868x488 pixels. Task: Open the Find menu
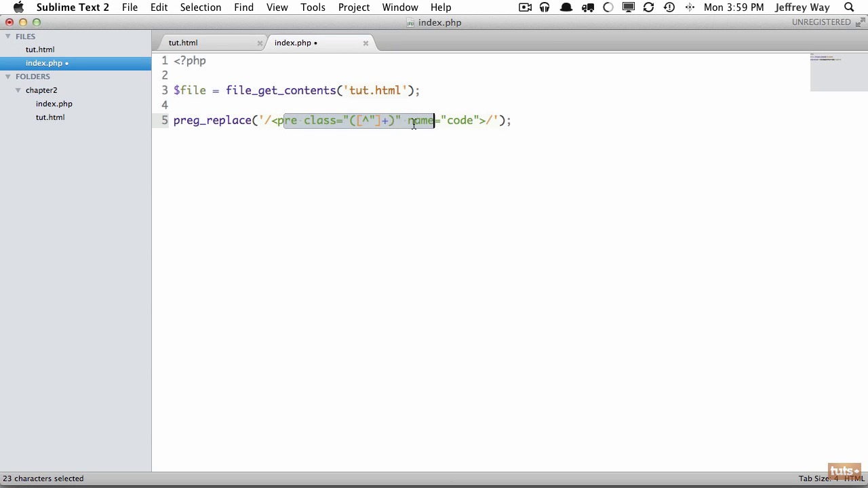point(243,7)
